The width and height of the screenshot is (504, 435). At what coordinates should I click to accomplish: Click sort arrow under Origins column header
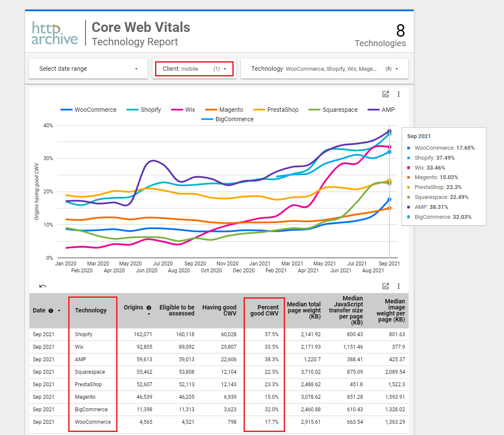coord(149,314)
